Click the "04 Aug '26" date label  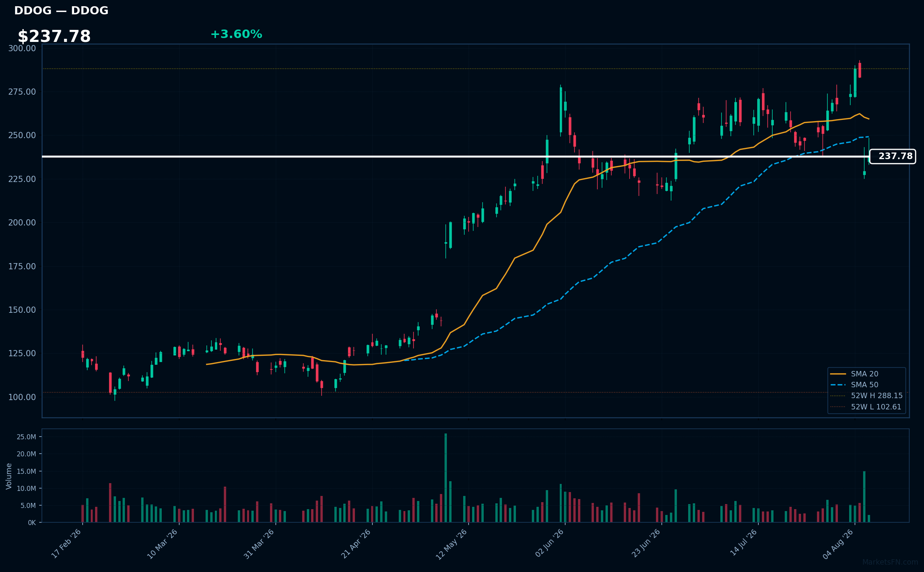(x=838, y=544)
